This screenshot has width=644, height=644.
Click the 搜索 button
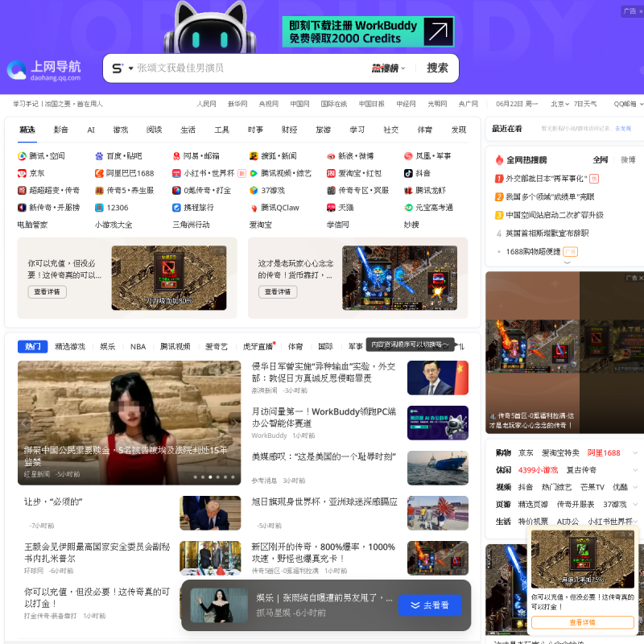437,68
